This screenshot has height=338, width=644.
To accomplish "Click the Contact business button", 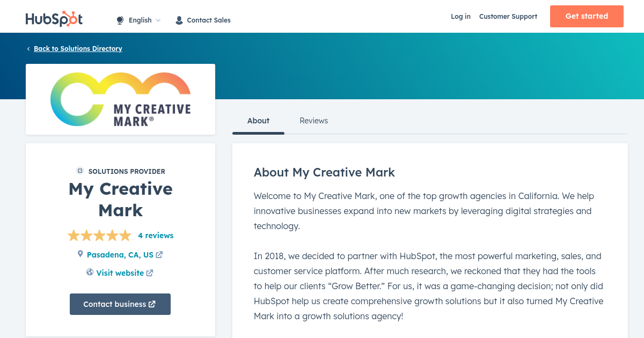I will point(120,304).
